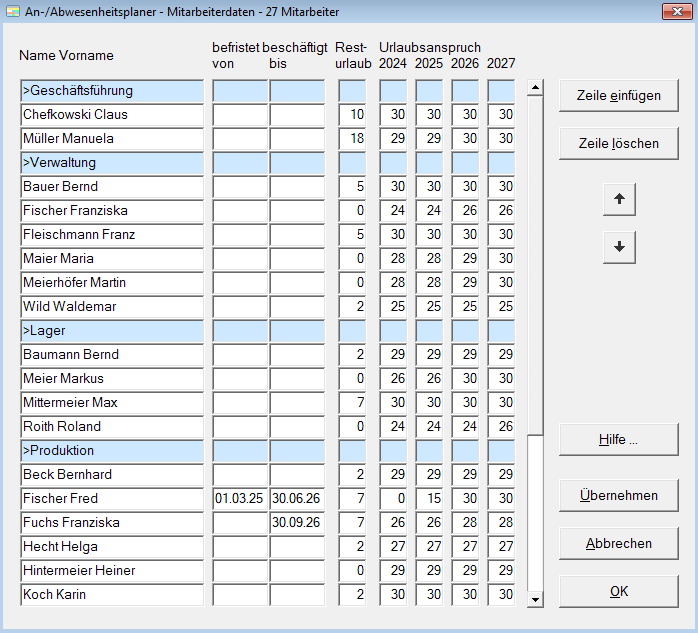Click Baumann Bernd's Resturlaub value 2

tap(352, 355)
